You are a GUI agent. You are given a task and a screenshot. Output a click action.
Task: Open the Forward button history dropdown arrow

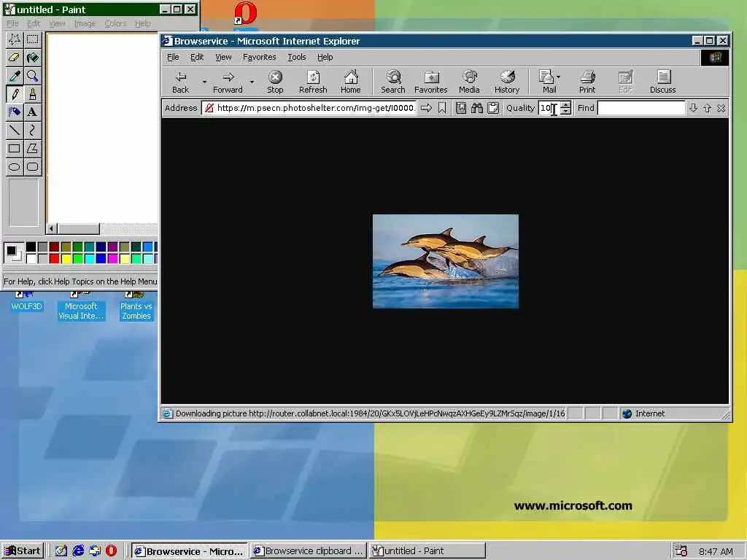252,82
